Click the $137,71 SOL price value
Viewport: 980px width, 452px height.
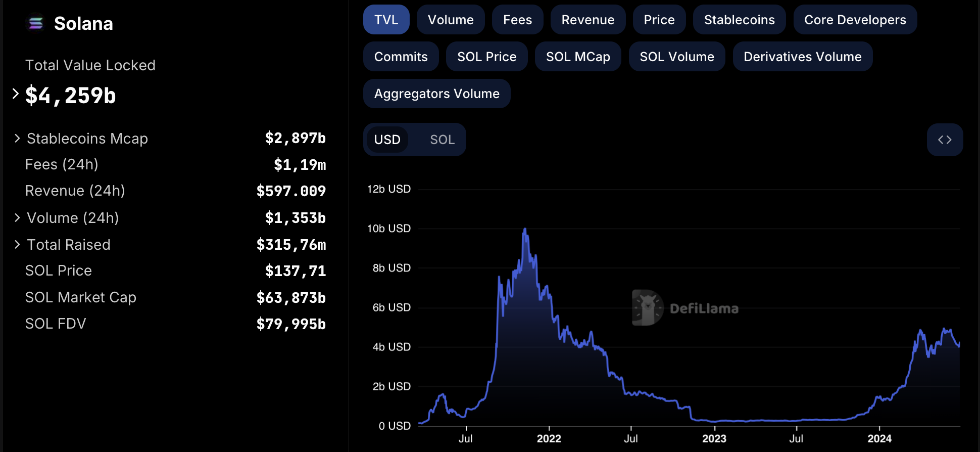pos(296,271)
